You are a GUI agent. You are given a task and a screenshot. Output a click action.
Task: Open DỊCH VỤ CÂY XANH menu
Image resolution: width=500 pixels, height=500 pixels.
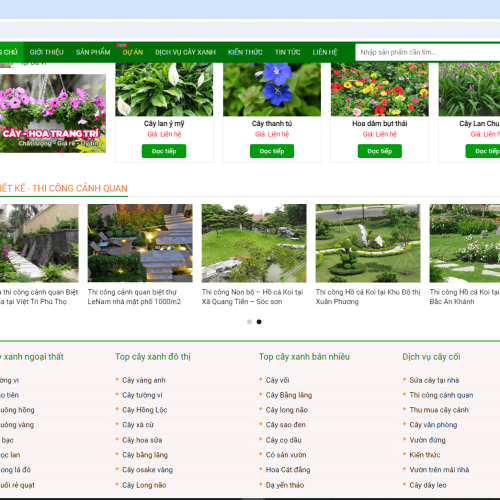point(185,52)
